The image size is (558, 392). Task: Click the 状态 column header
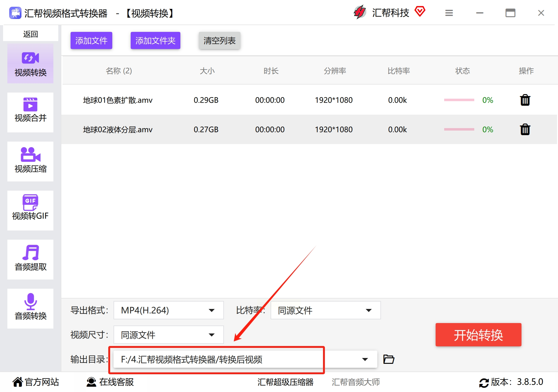pyautogui.click(x=462, y=71)
